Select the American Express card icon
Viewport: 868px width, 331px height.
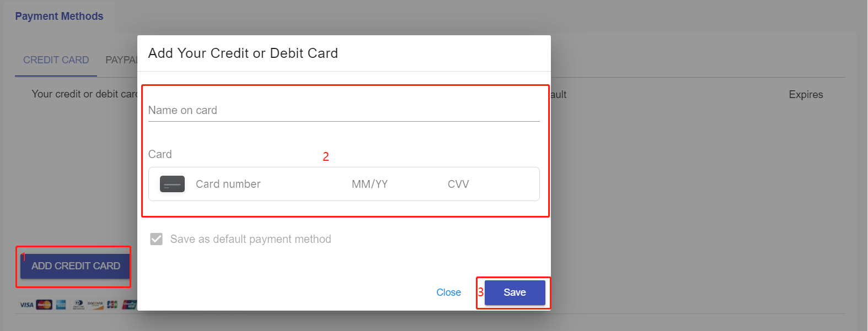(x=61, y=304)
